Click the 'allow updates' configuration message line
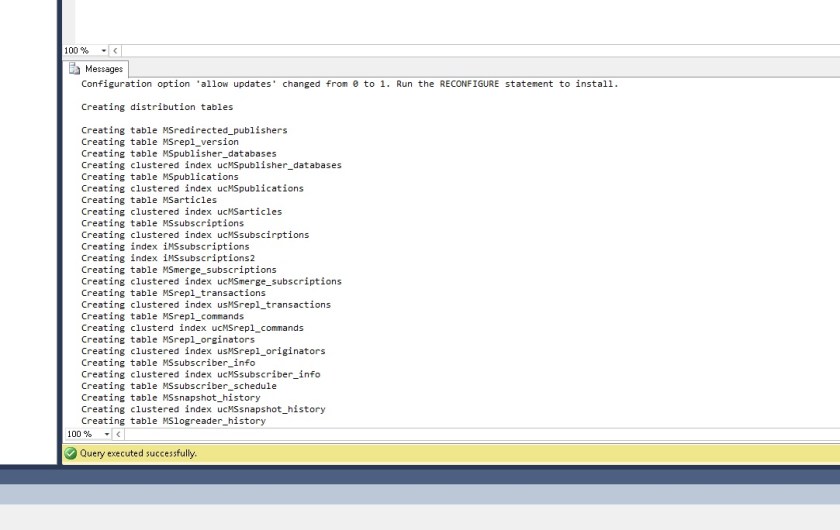840x530 pixels. pos(349,84)
